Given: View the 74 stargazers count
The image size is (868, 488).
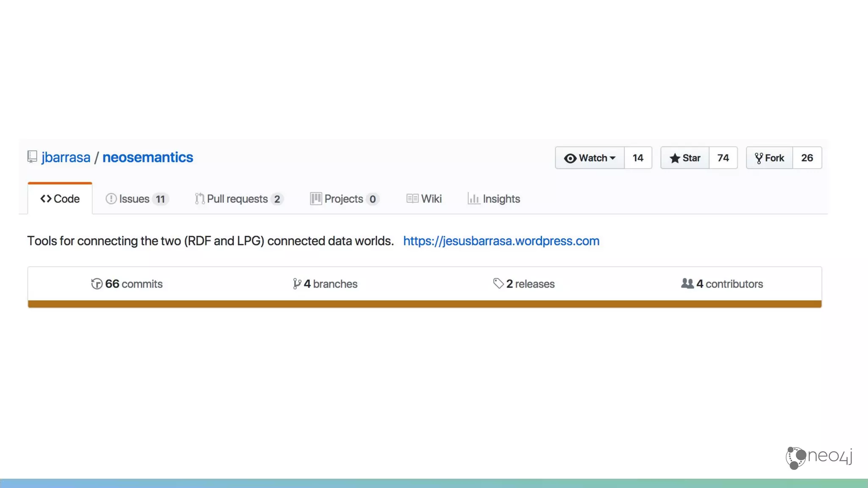Looking at the screenshot, I should click(x=723, y=158).
